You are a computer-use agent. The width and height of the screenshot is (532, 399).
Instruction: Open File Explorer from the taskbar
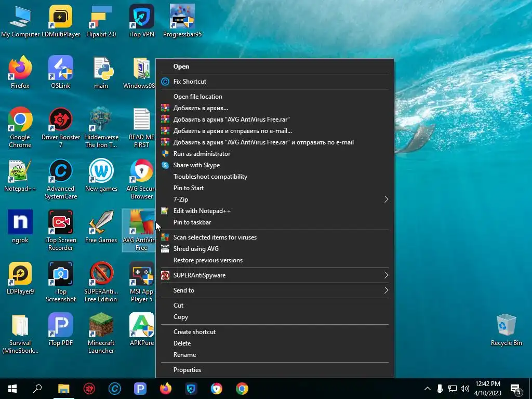63,389
